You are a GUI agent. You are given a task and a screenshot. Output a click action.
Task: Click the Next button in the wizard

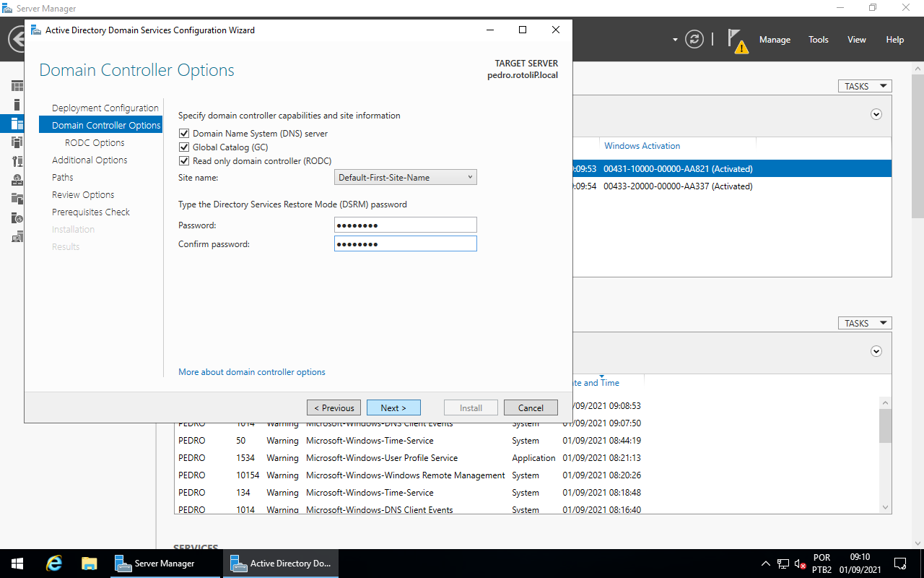tap(393, 407)
